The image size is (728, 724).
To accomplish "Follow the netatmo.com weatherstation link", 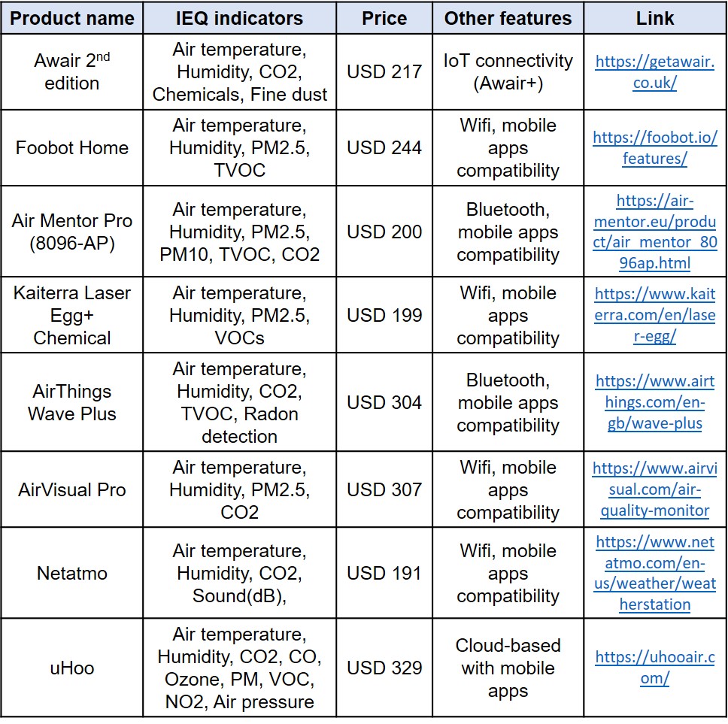I will point(654,573).
